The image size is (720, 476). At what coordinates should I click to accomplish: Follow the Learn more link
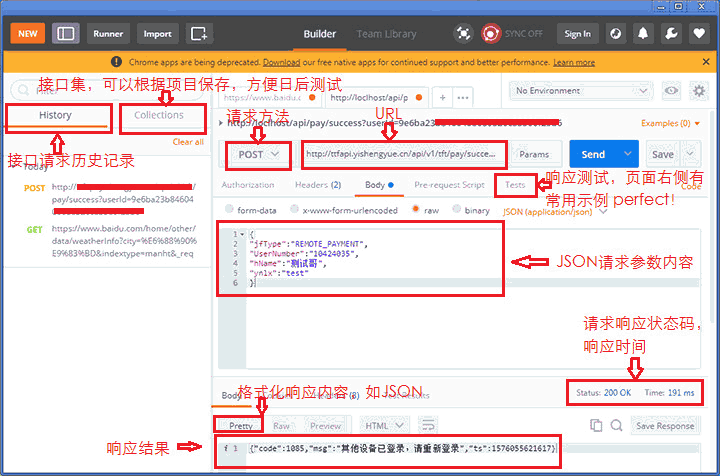(x=574, y=62)
